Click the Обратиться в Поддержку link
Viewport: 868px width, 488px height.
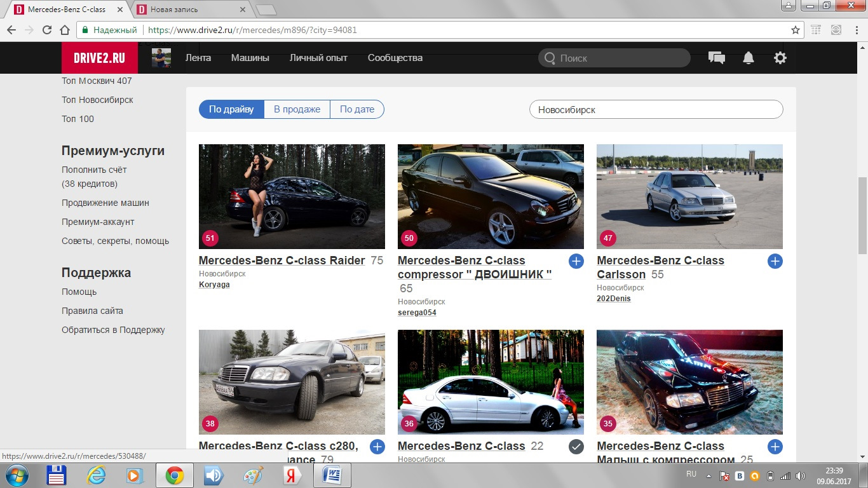(x=113, y=330)
